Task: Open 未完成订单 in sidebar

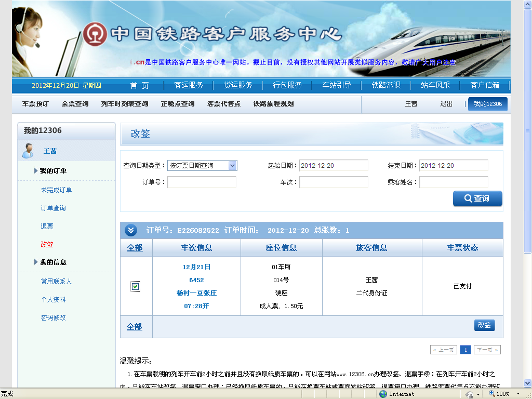Action: pos(56,190)
